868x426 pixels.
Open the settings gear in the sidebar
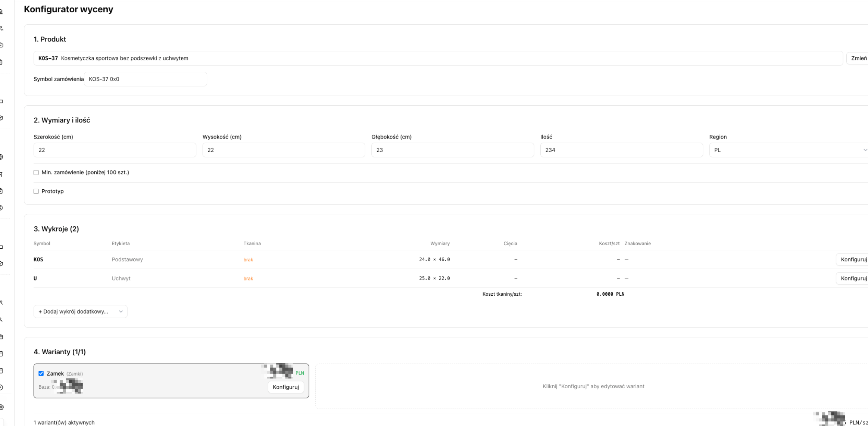click(x=1, y=407)
